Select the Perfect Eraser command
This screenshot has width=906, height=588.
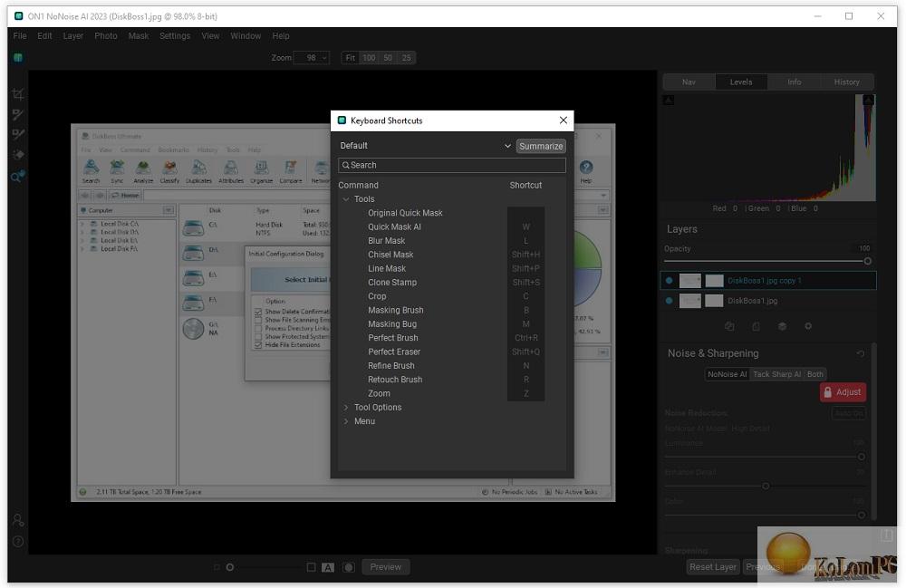394,352
